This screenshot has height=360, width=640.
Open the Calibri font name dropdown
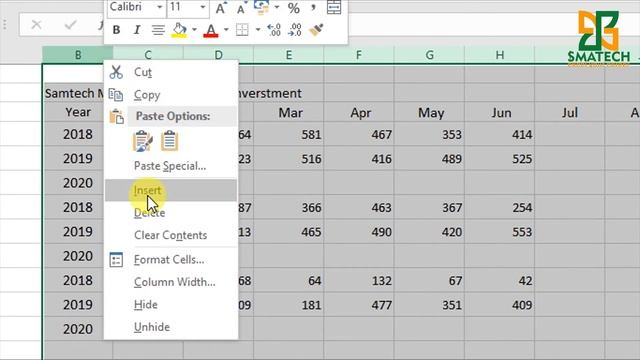pos(160,7)
